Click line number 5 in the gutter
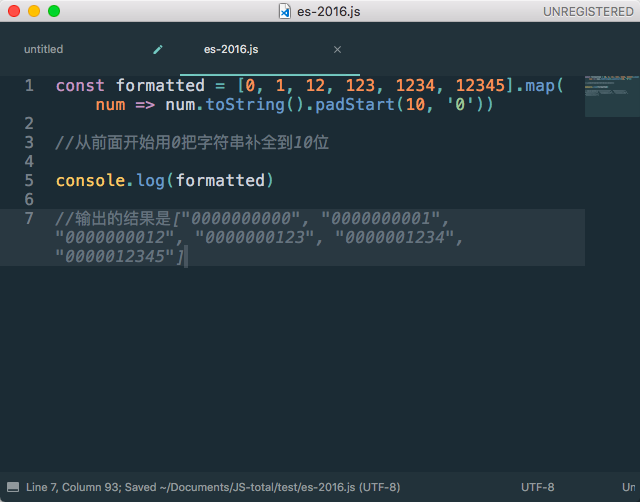Viewport: 640px width, 502px height. (29, 180)
